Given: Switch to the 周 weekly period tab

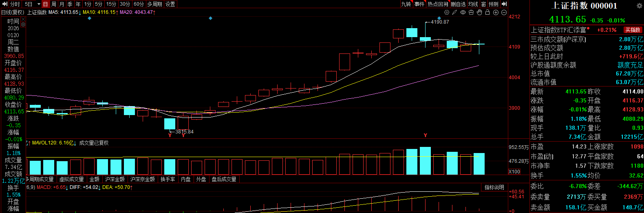Looking at the screenshot, I should (x=53, y=4).
